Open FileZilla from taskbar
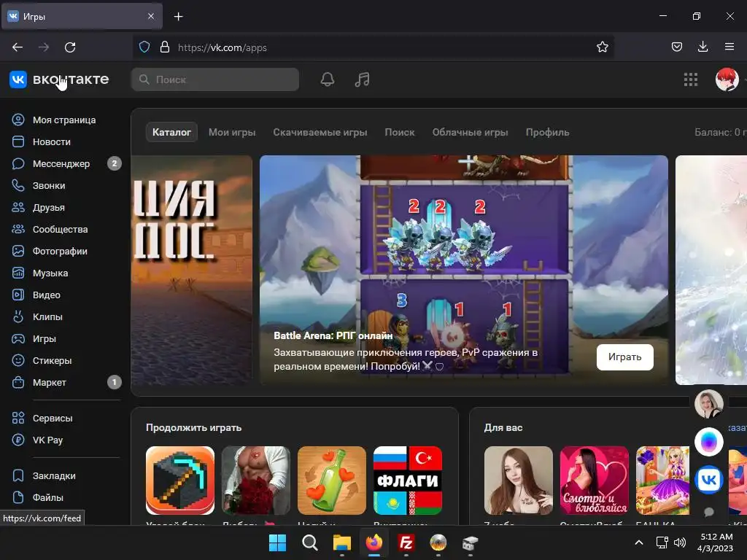747x560 pixels. point(406,542)
